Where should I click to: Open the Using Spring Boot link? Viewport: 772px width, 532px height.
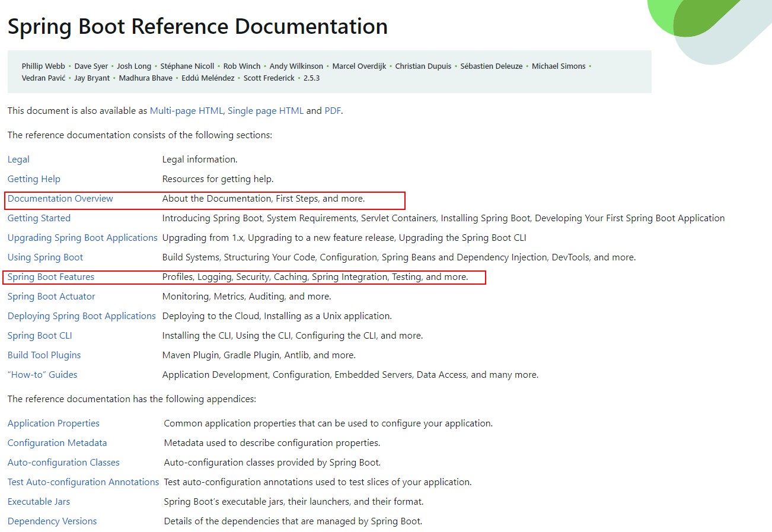45,257
